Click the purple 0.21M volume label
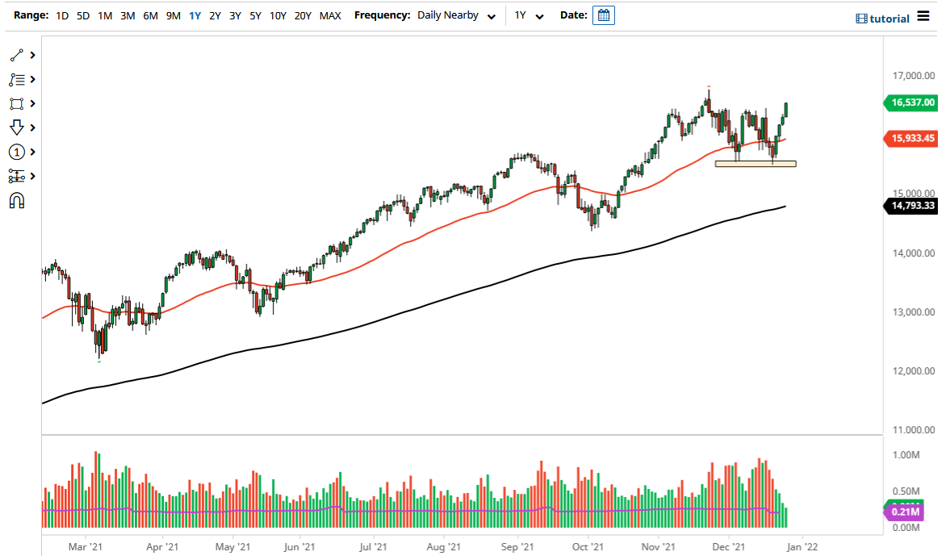The width and height of the screenshot is (946, 560). click(907, 512)
